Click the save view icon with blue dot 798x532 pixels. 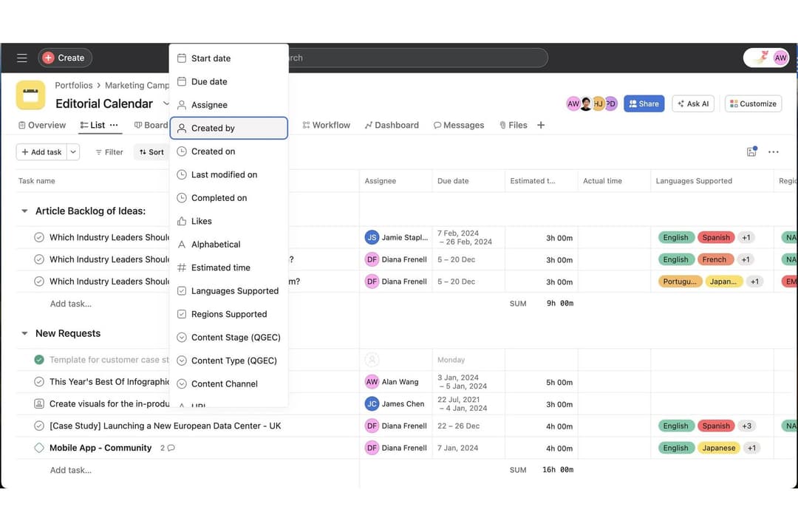pos(751,151)
